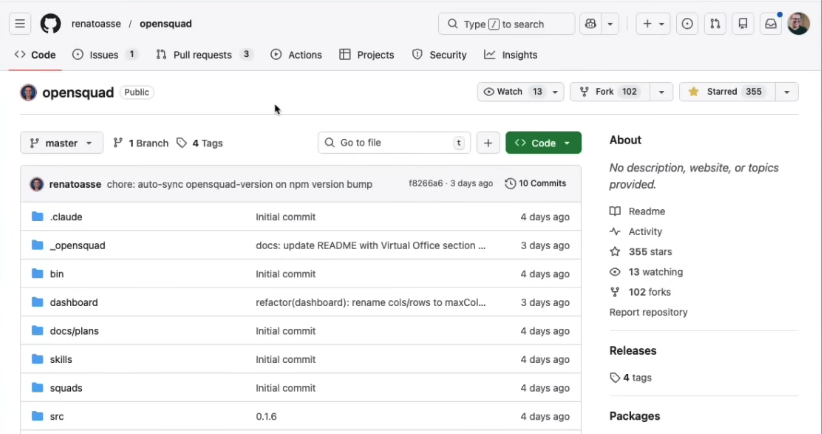822x434 pixels.
Task: Open commit hash f8266a6
Action: pyautogui.click(x=426, y=183)
